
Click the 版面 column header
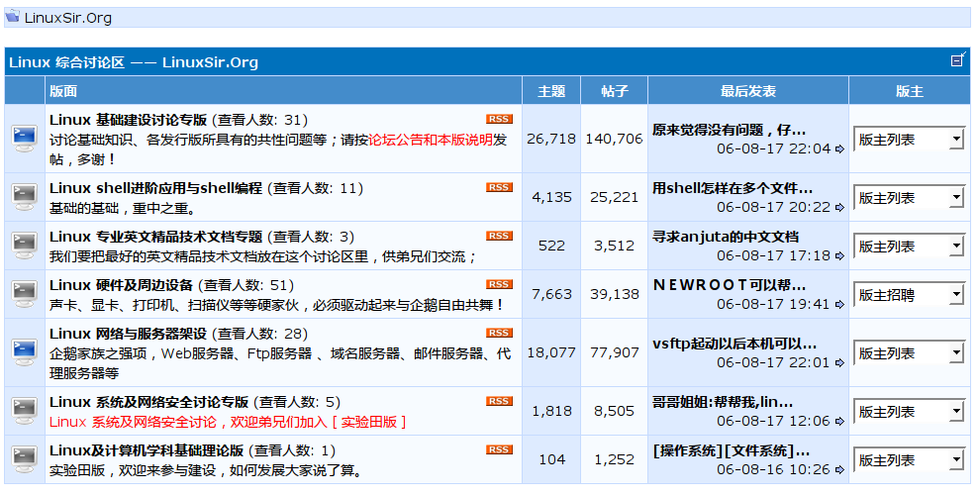point(63,91)
